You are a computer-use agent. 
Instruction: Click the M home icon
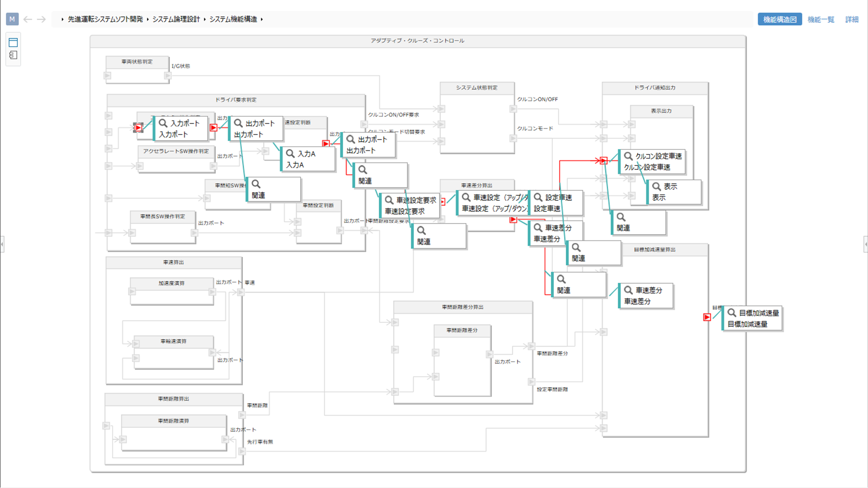[12, 19]
